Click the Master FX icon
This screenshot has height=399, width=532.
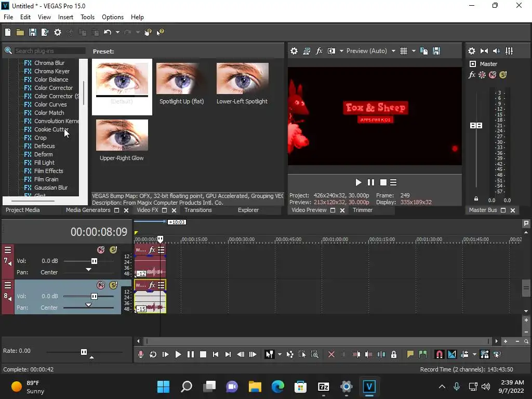[472, 75]
